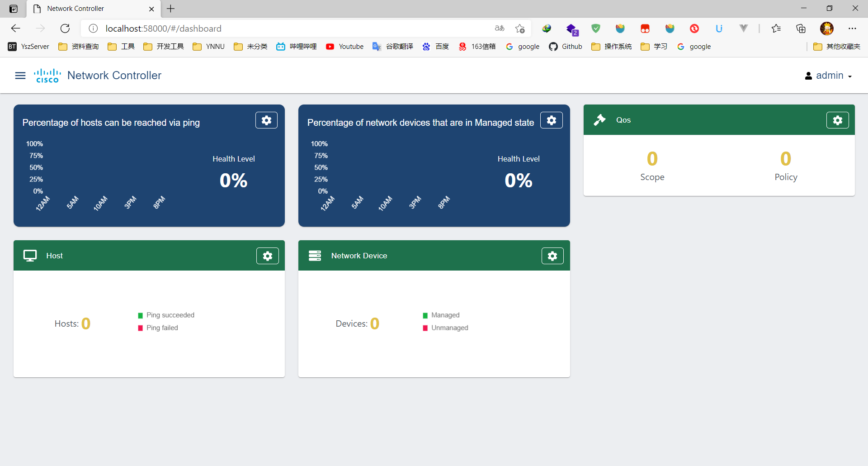Open the Github bookmark
The height and width of the screenshot is (466, 868).
click(x=565, y=47)
